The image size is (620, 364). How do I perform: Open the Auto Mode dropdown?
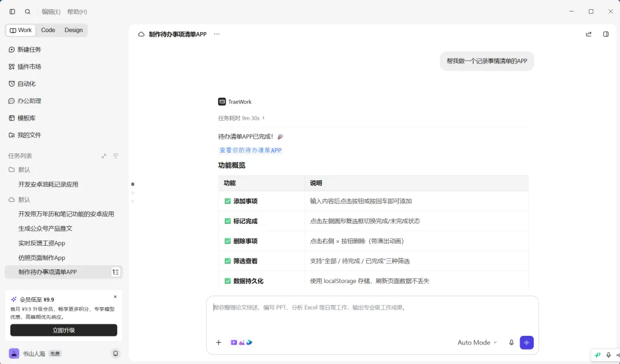477,343
